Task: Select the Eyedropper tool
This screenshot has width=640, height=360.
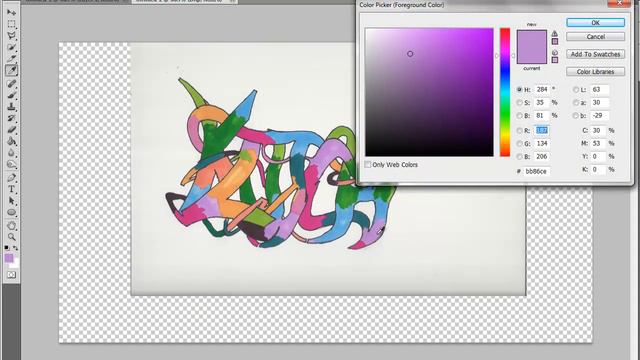Action: pos(11,71)
